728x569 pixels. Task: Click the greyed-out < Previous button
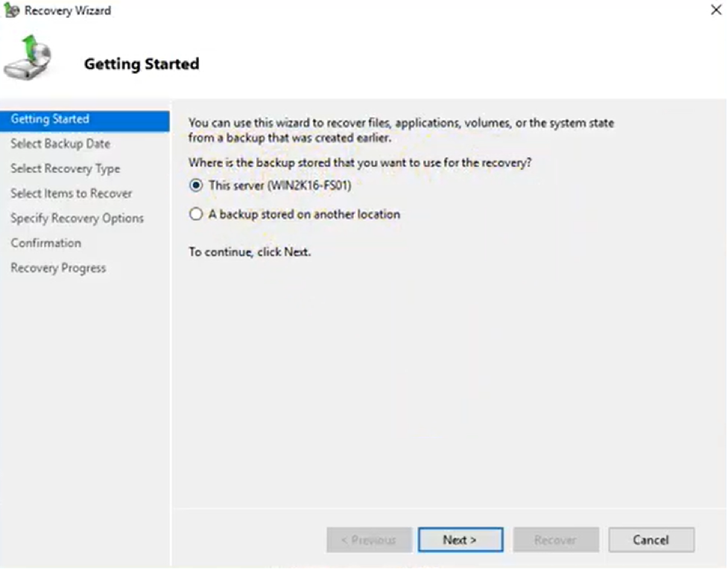pyautogui.click(x=369, y=540)
